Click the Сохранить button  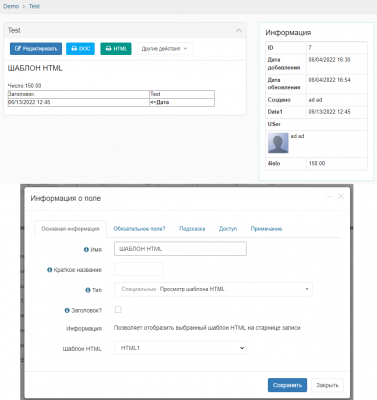(x=287, y=385)
